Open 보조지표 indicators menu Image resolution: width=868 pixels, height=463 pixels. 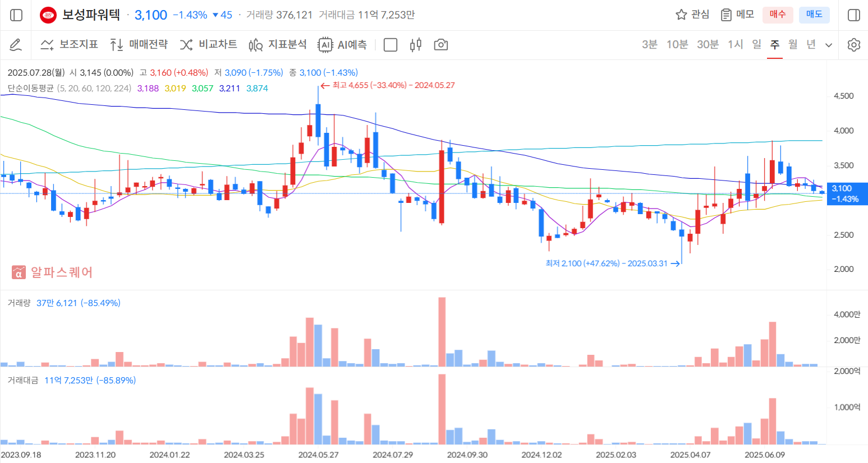point(69,45)
